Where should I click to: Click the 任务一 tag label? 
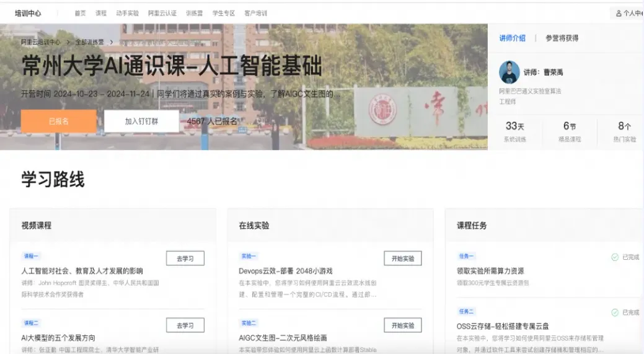tap(466, 256)
